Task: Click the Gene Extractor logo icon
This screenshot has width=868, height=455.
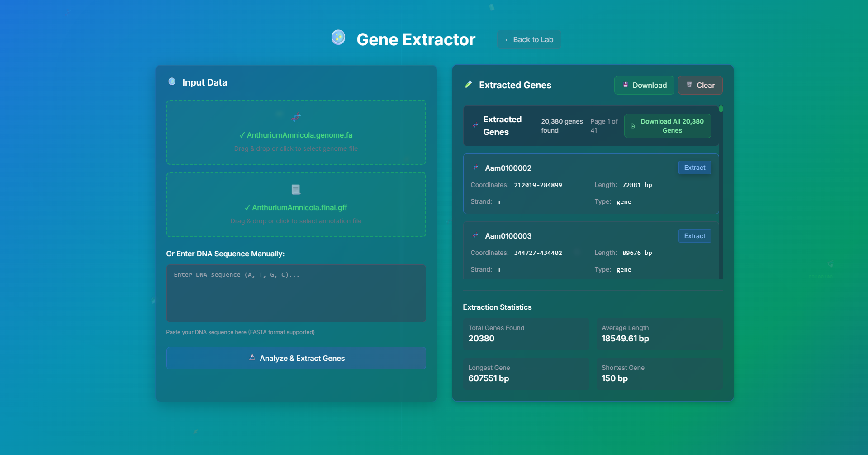Action: pyautogui.click(x=338, y=38)
